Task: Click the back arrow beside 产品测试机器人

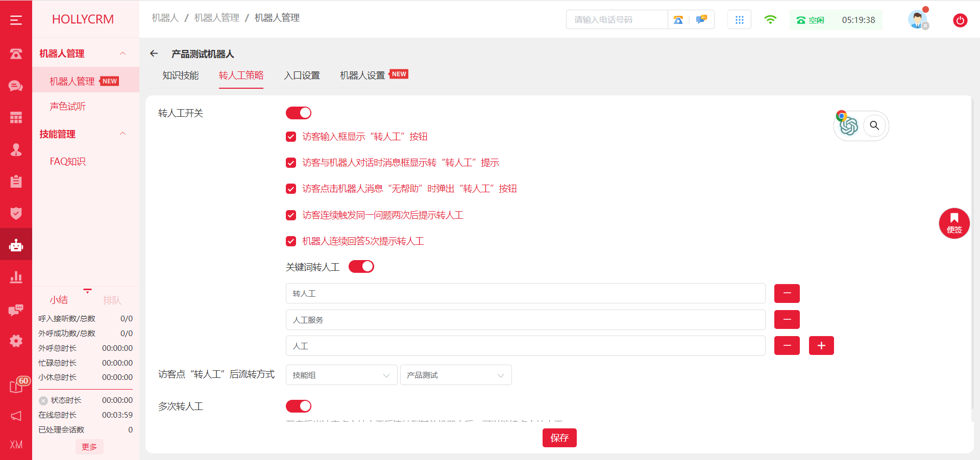Action: tap(154, 54)
